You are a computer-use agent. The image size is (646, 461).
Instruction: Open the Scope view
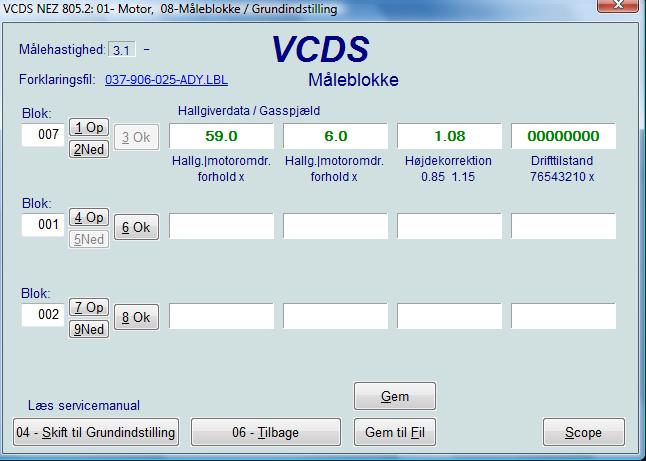point(583,432)
